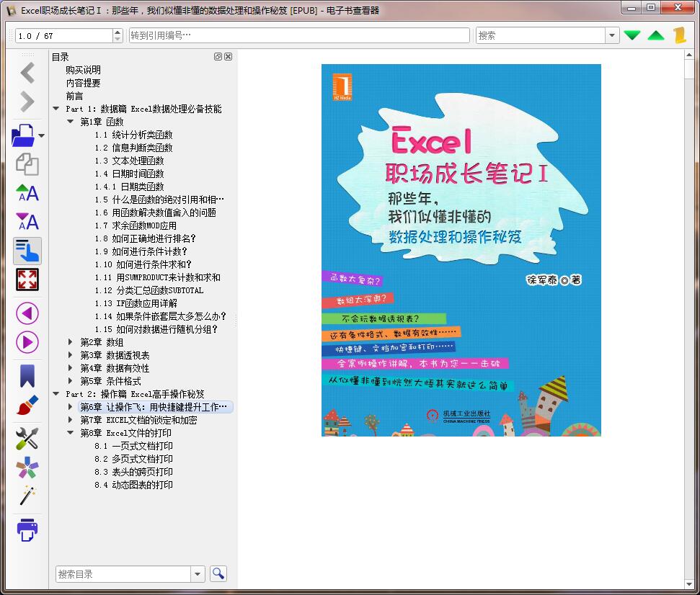
Task: Open the search field dropdown arrow
Action: [612, 35]
